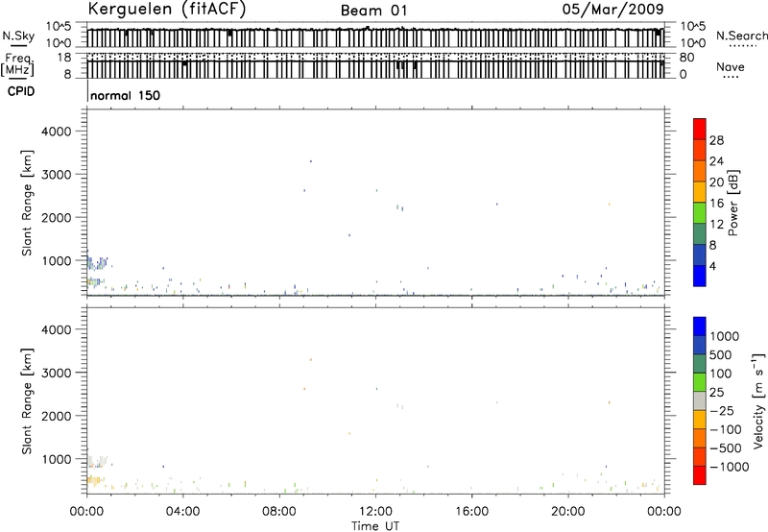Viewport: 768px width, 532px height.
Task: Click the red swatch at the Velocity colorbar bottom
Action: tap(700, 475)
